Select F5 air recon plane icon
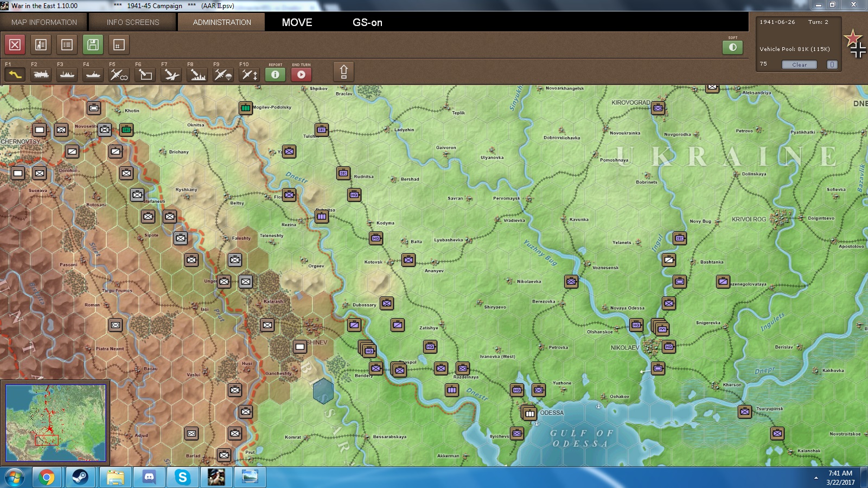 point(119,75)
